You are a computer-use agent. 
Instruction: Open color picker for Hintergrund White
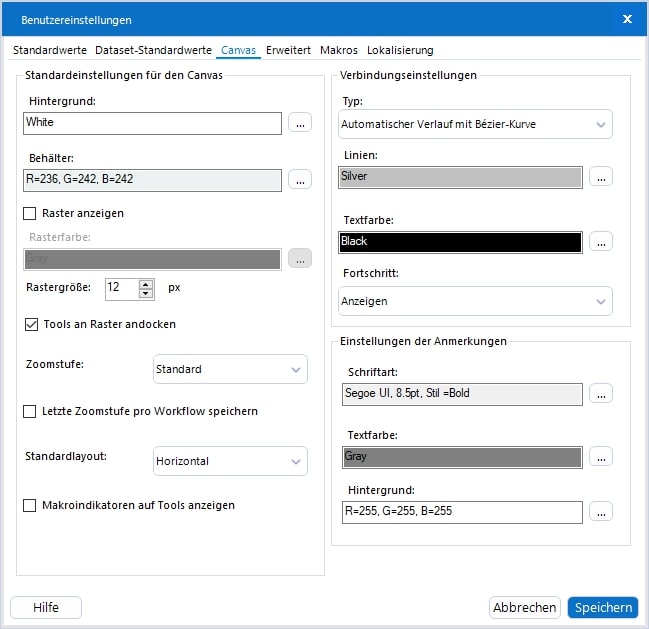pyautogui.click(x=300, y=123)
